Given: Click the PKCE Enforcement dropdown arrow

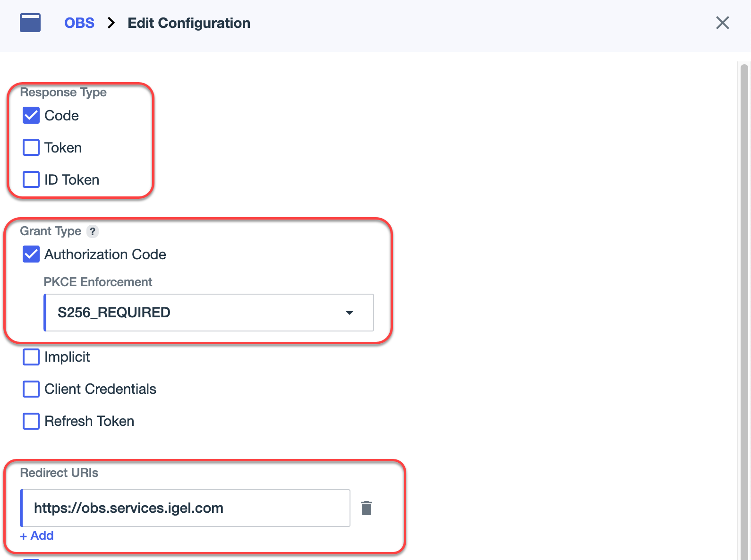Looking at the screenshot, I should tap(350, 313).
